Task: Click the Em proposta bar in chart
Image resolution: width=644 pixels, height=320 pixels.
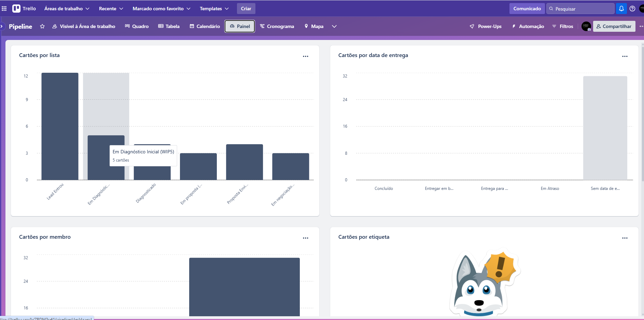Action: [198, 166]
